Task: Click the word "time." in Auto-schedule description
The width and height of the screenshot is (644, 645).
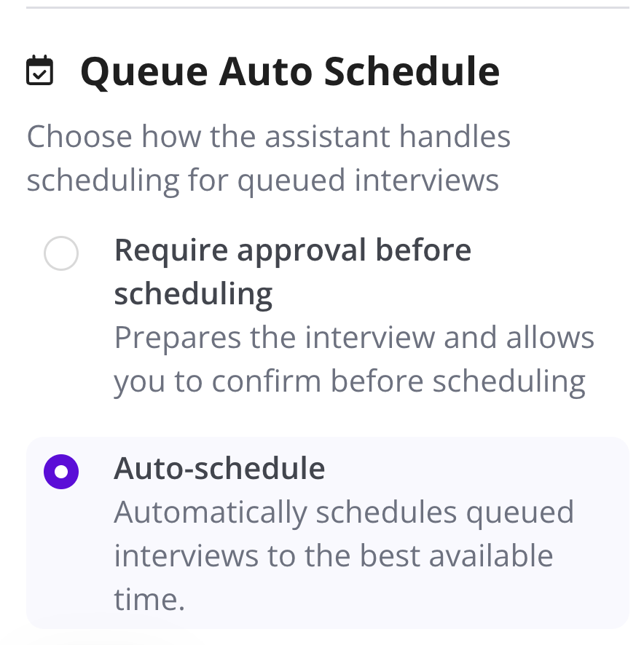Action: [149, 600]
